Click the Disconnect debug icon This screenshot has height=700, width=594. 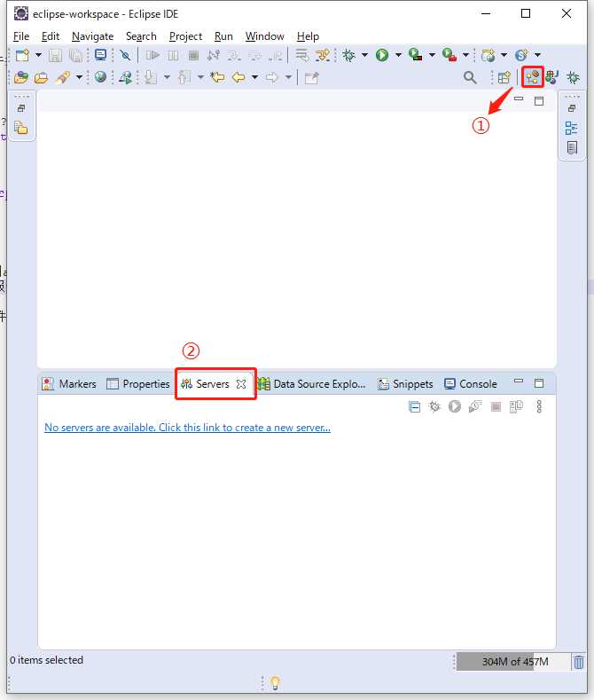click(x=214, y=55)
